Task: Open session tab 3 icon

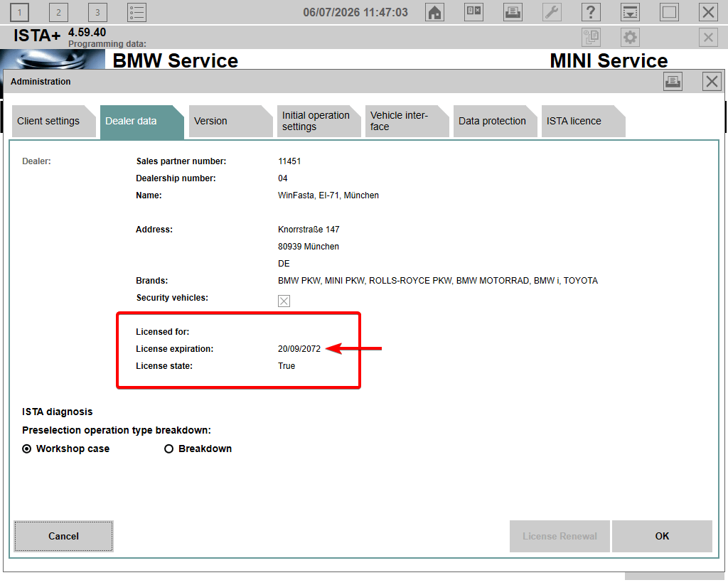Action: pos(97,12)
